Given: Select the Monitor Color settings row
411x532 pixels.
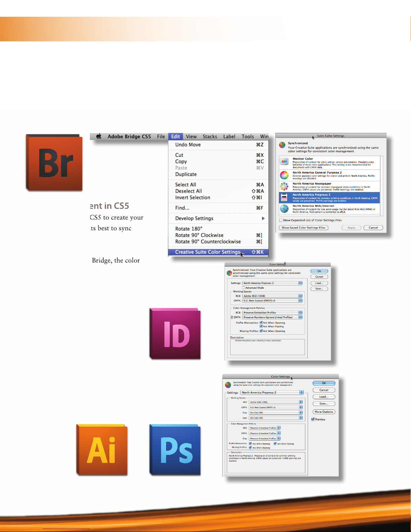Looking at the screenshot, I should [x=329, y=163].
